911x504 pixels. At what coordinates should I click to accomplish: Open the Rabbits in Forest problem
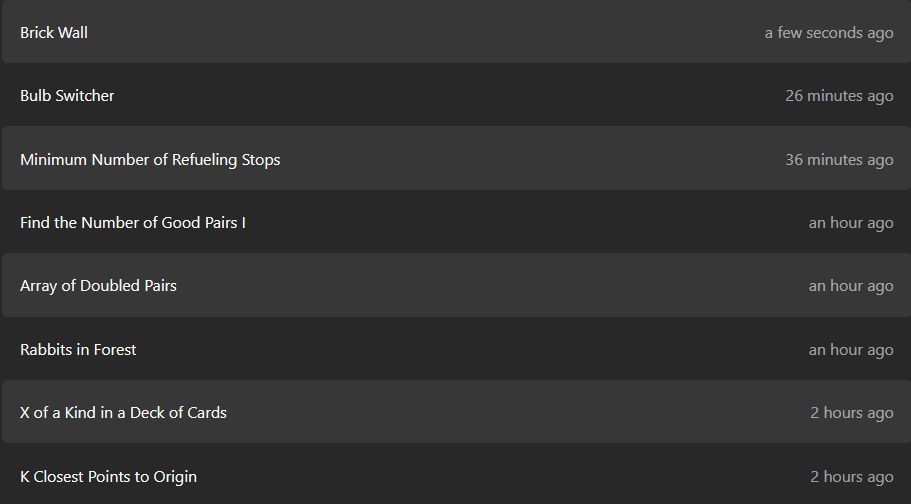[x=78, y=349]
